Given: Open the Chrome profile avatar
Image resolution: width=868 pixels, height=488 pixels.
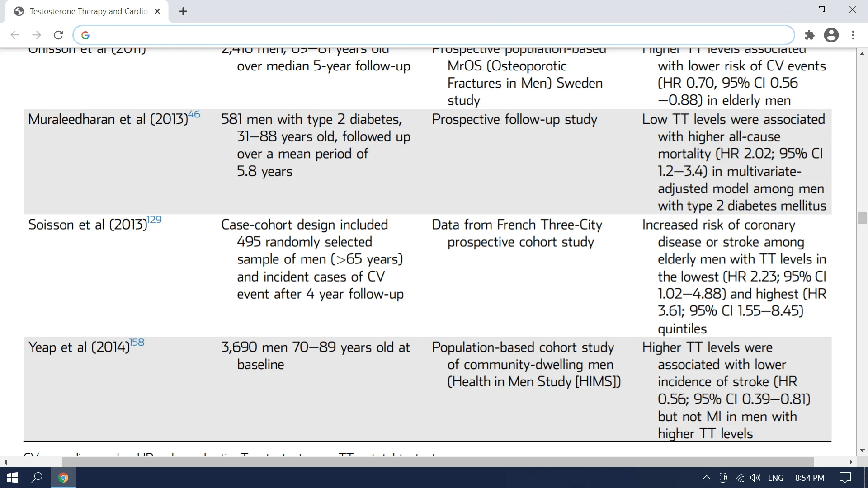Looking at the screenshot, I should point(831,35).
